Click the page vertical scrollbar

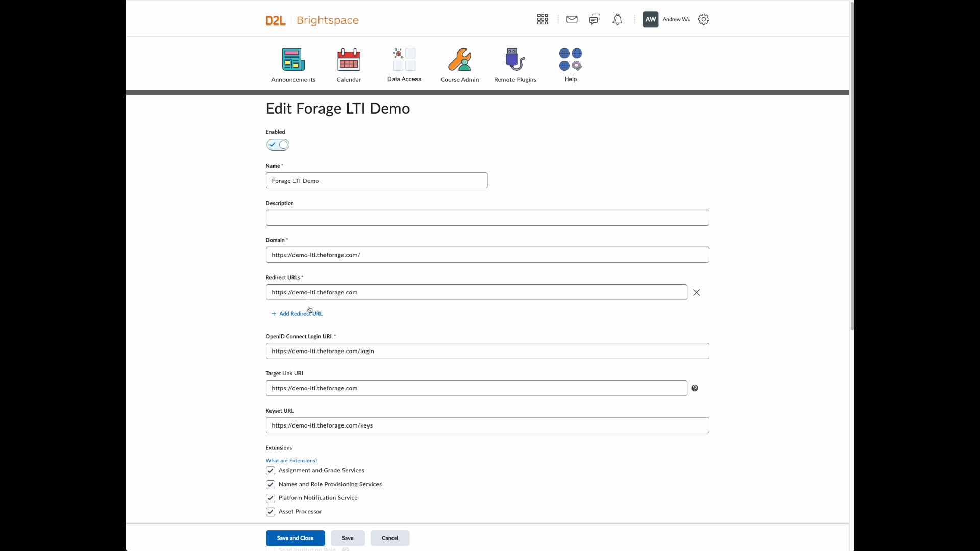pyautogui.click(x=852, y=165)
